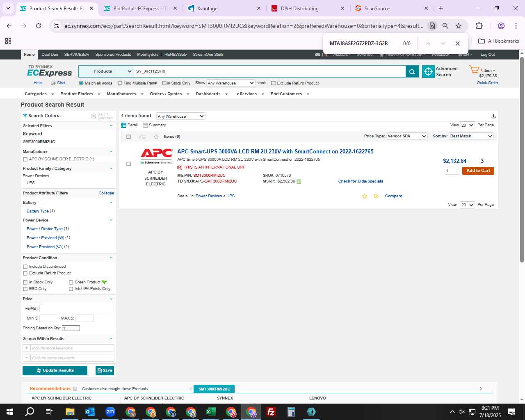Check Green Product option

coord(71,282)
